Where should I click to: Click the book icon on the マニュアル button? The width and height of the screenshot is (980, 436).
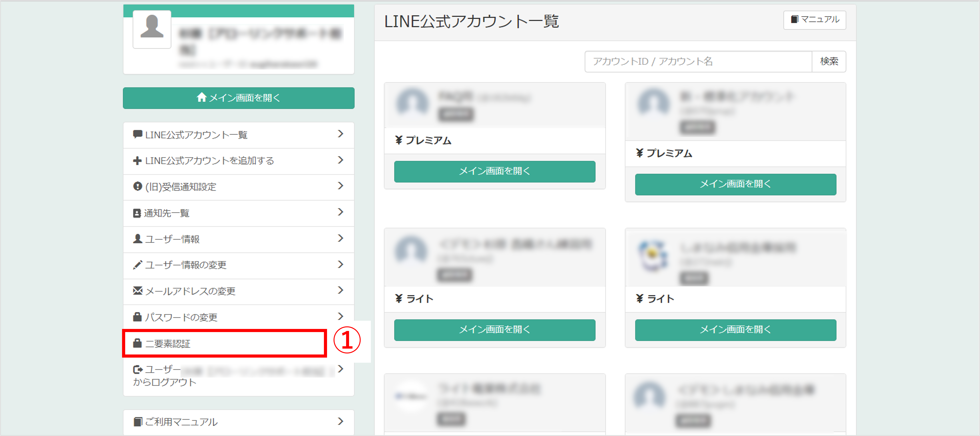point(795,19)
